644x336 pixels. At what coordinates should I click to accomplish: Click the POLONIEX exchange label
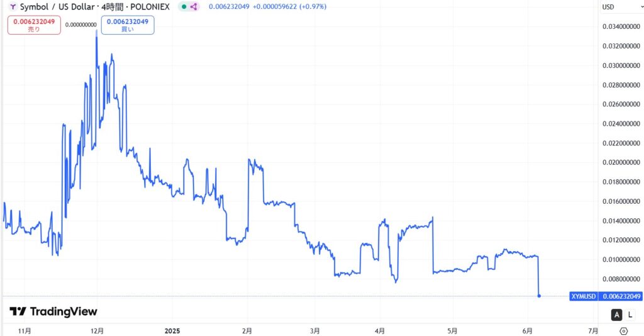click(x=150, y=7)
